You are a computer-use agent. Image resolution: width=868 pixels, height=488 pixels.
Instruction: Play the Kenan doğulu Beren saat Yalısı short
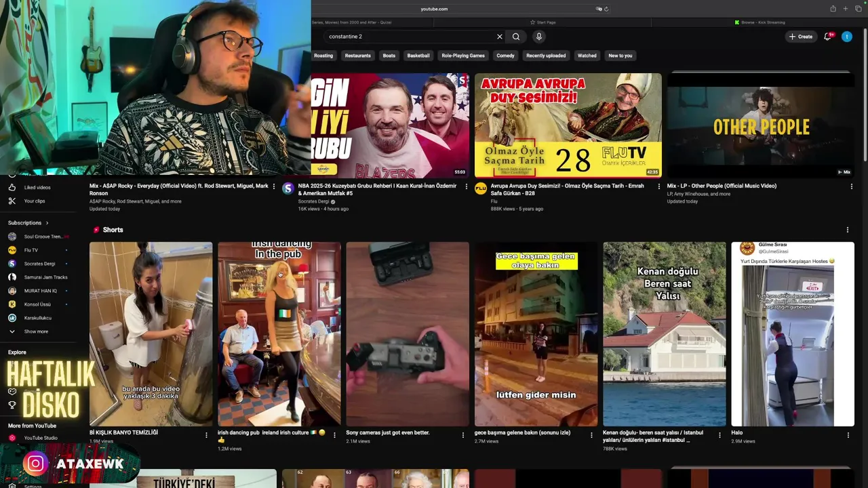click(x=665, y=334)
